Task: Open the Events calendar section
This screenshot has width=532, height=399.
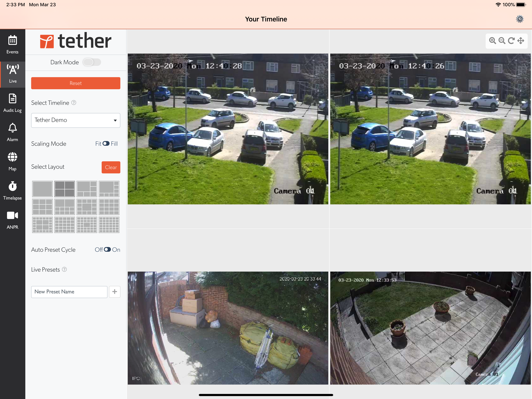Action: 12,45
